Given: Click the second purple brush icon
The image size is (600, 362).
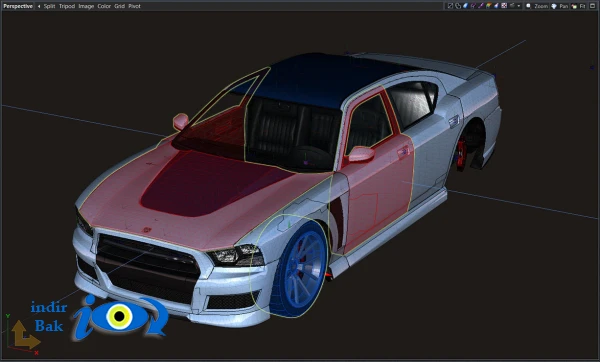Looking at the screenshot, I should (481, 6).
